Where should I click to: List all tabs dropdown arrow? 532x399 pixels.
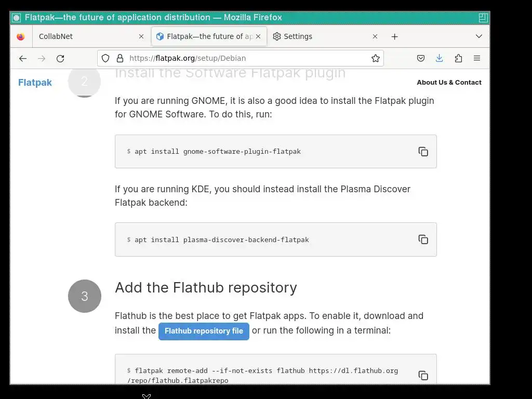478,36
